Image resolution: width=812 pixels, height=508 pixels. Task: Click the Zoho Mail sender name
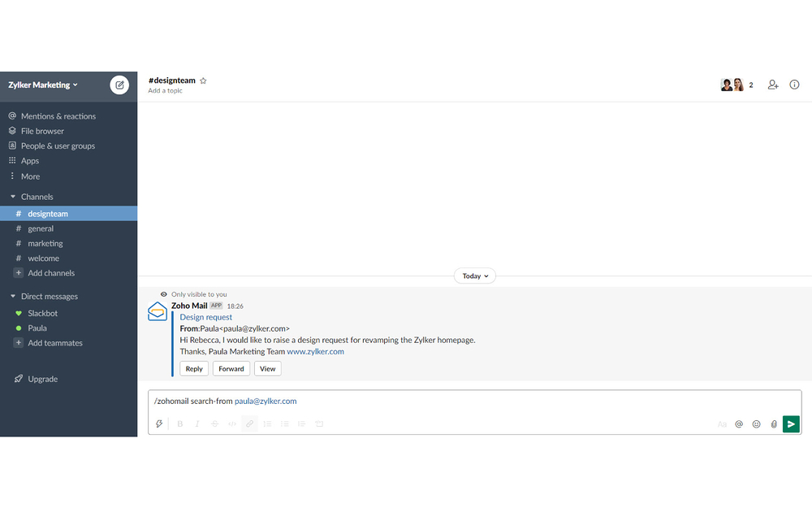click(189, 306)
